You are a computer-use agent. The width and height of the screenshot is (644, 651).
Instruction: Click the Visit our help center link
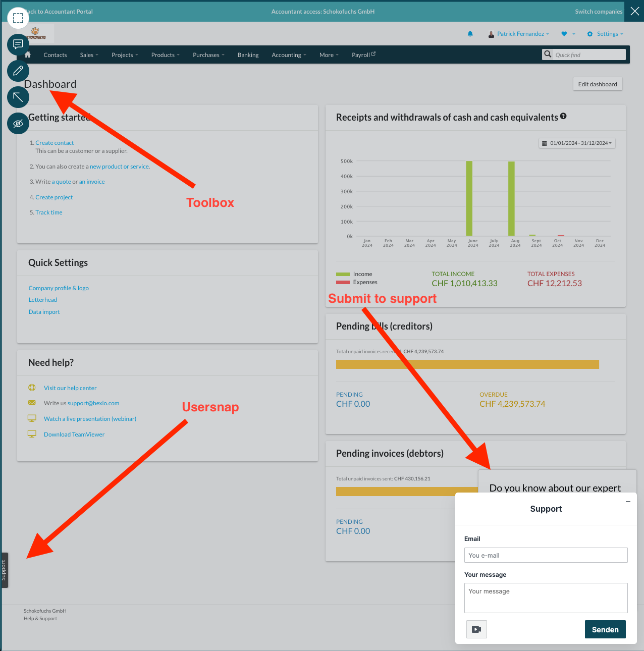[x=70, y=388]
